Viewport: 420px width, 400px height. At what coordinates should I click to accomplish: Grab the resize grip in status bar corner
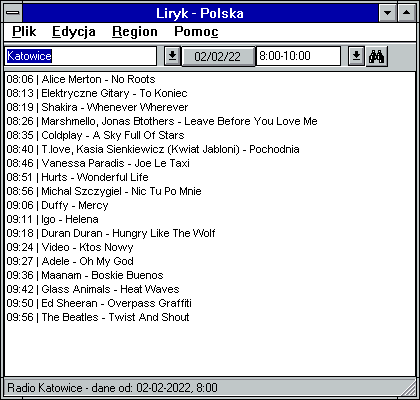click(x=409, y=389)
